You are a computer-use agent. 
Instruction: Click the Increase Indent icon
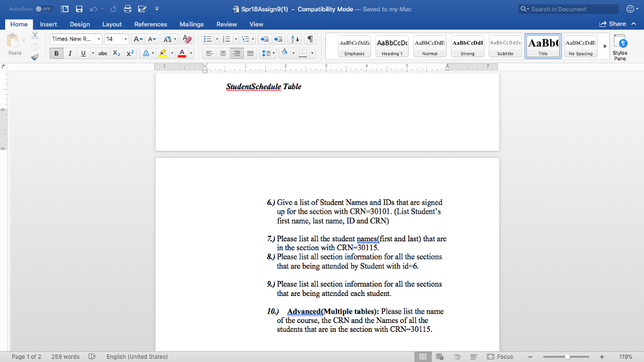click(278, 39)
